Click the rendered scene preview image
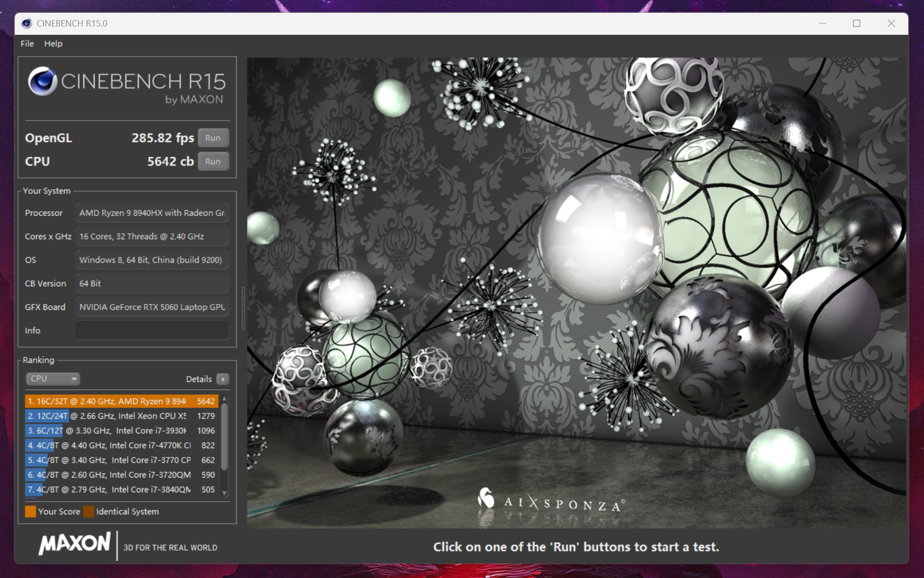This screenshot has height=578, width=924. [576, 293]
